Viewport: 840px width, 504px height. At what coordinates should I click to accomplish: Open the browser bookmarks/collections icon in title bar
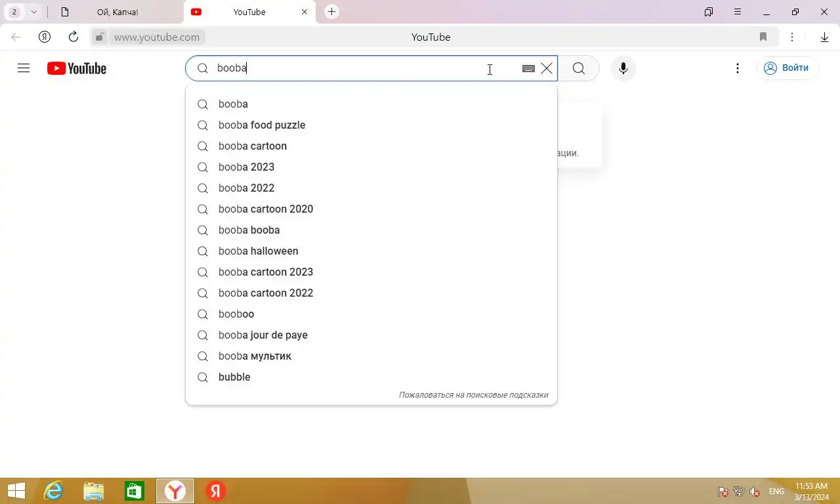[709, 12]
